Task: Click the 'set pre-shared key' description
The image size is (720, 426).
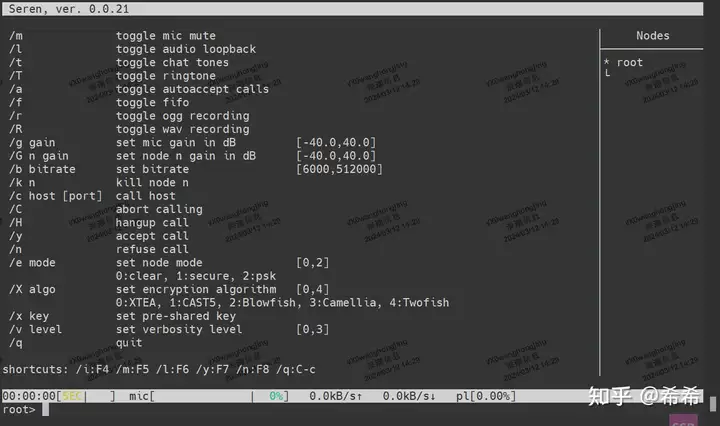Action: [175, 316]
